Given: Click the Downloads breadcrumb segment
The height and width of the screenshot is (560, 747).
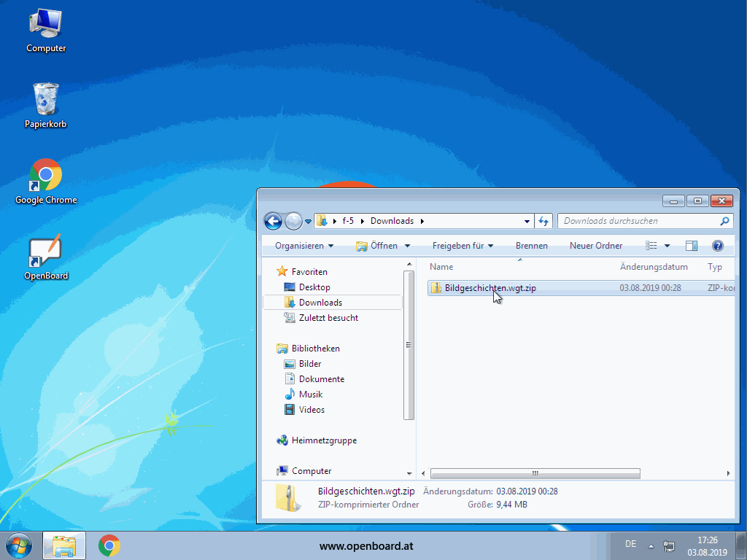Looking at the screenshot, I should [x=392, y=221].
